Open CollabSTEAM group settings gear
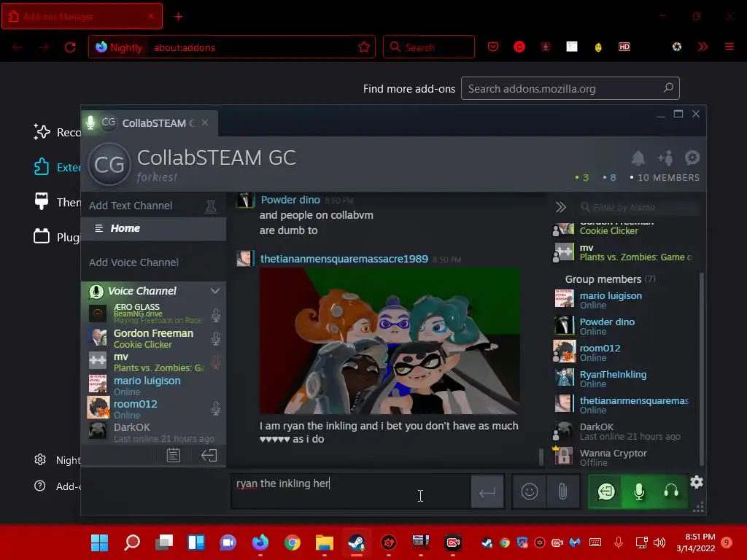 692,157
